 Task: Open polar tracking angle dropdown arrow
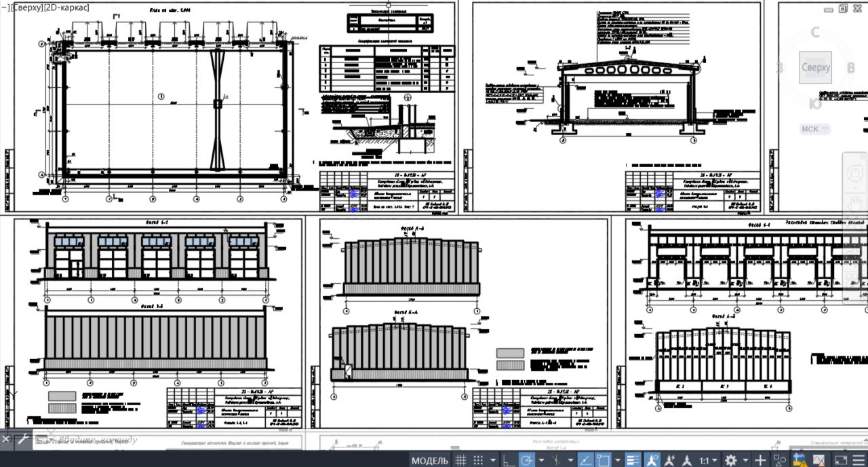coord(541,460)
